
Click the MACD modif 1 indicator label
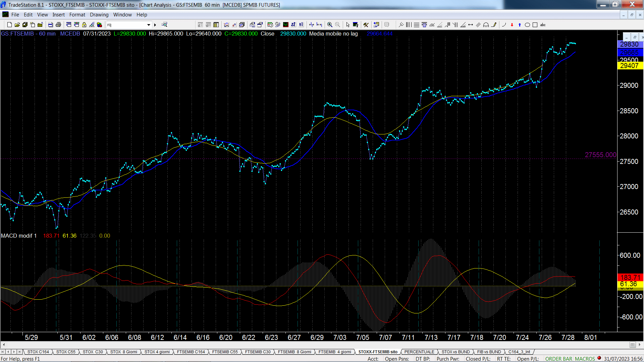pos(19,236)
